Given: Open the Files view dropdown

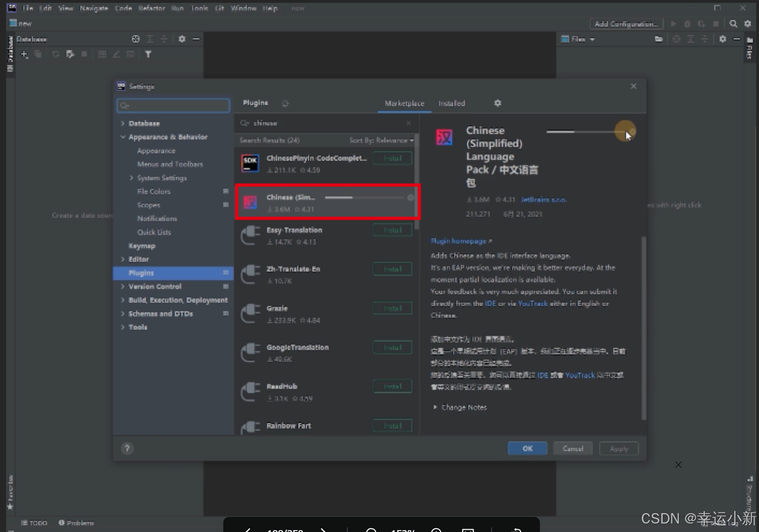Looking at the screenshot, I should click(x=578, y=39).
